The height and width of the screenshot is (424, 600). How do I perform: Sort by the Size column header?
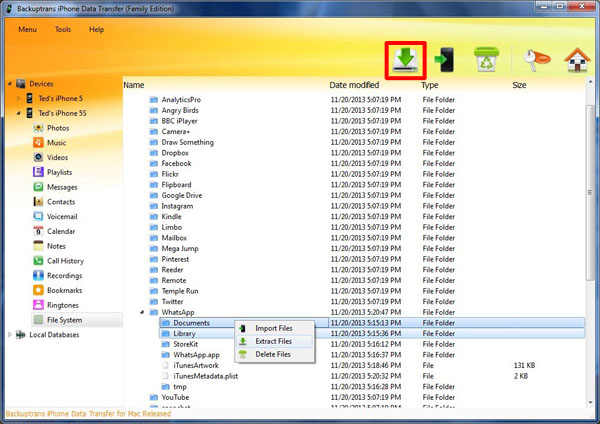click(x=519, y=85)
